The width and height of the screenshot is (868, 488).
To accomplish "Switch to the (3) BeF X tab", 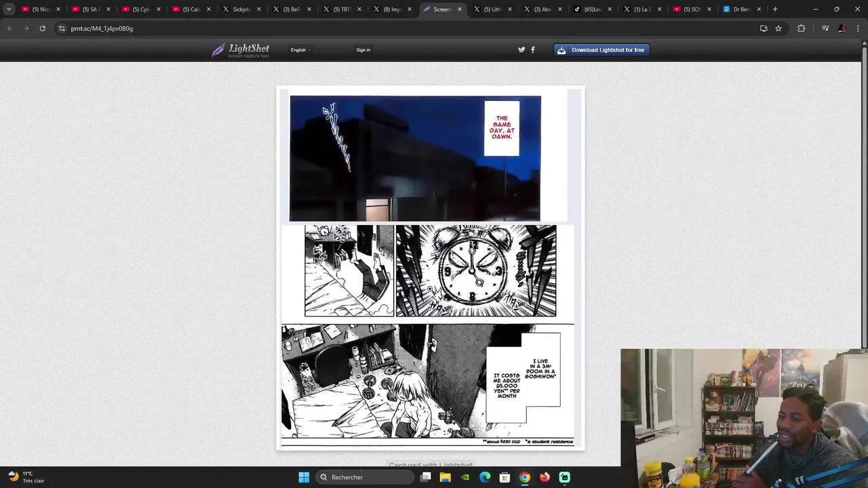I will click(x=291, y=9).
